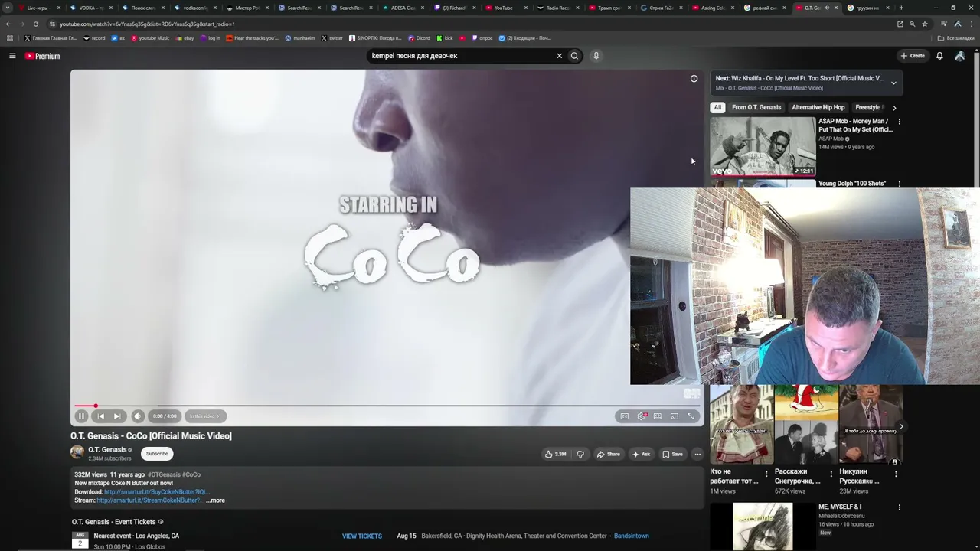
Task: Switch to theater mode
Action: [x=658, y=416]
